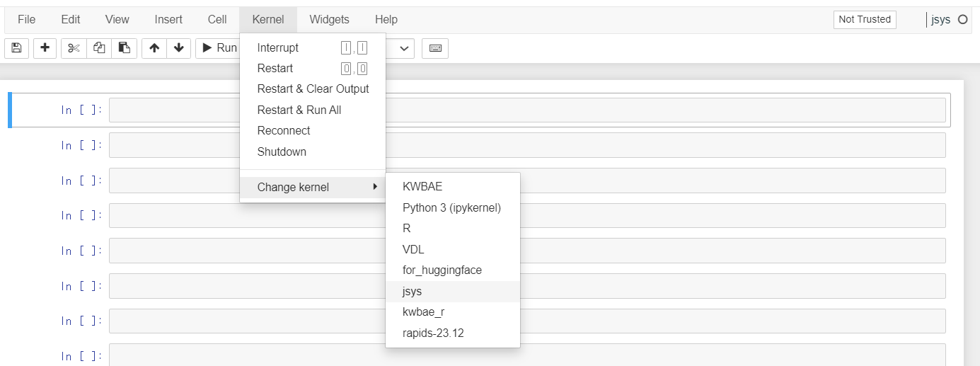Switch kernel to VDL
The width and height of the screenshot is (980, 366).
453,250
